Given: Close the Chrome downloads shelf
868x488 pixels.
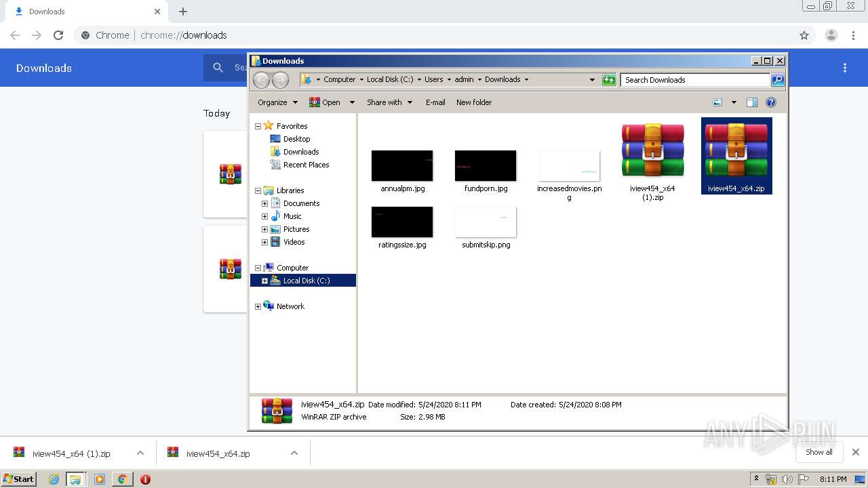Looking at the screenshot, I should 856,452.
